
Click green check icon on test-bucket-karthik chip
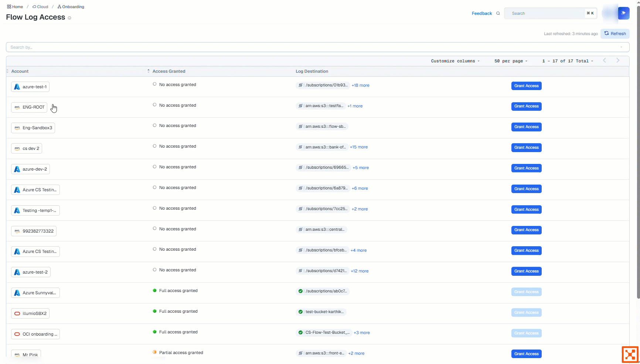(x=300, y=312)
